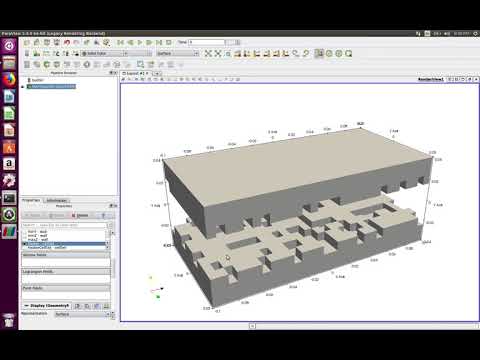Image resolution: width=480 pixels, height=360 pixels.
Task: Split RenderView1 horizontally
Action: point(450,79)
